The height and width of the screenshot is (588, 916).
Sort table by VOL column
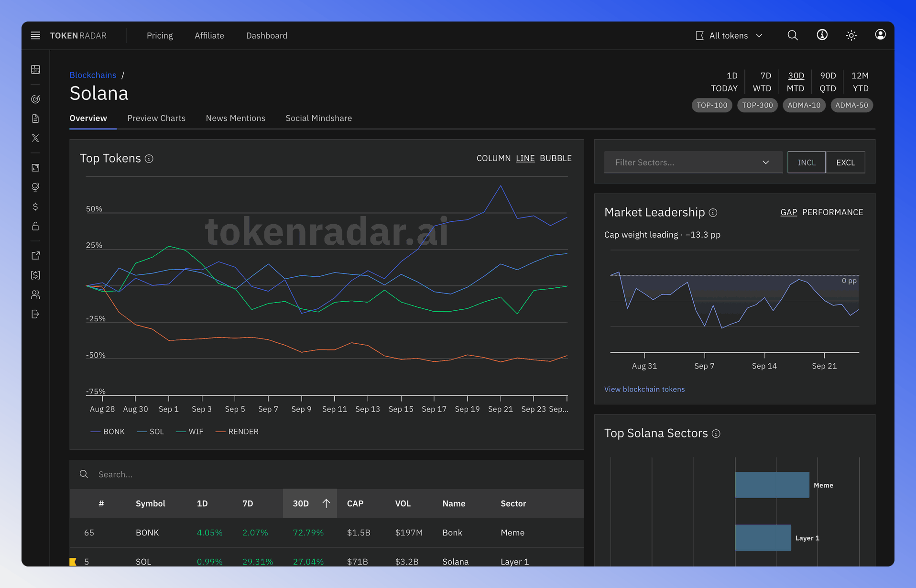click(x=403, y=503)
